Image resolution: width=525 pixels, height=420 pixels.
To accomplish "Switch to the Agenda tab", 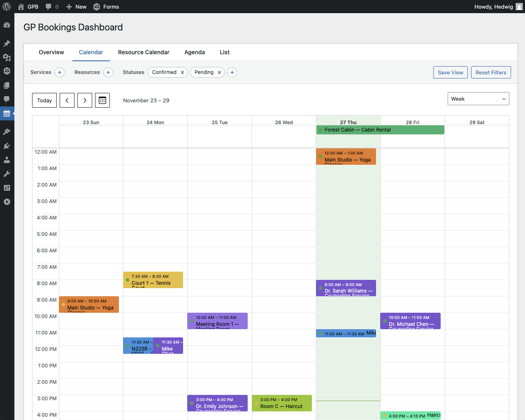I will pyautogui.click(x=195, y=52).
